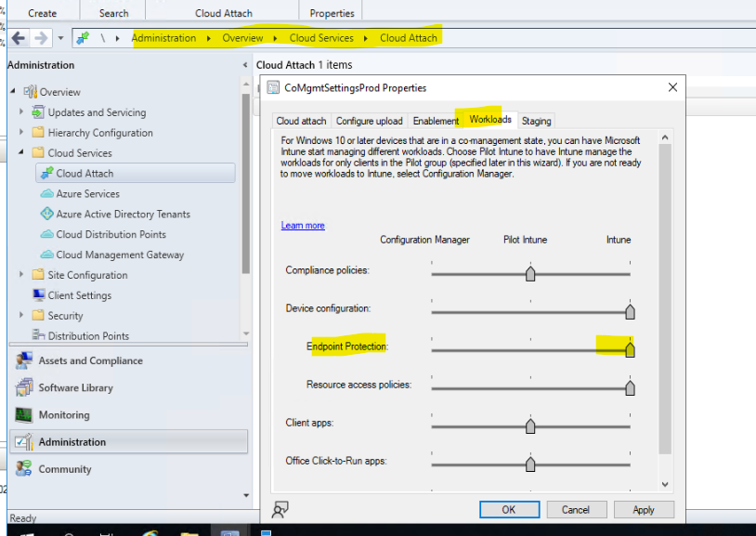Click the Back navigation arrow
The width and height of the screenshot is (756, 536).
19,38
